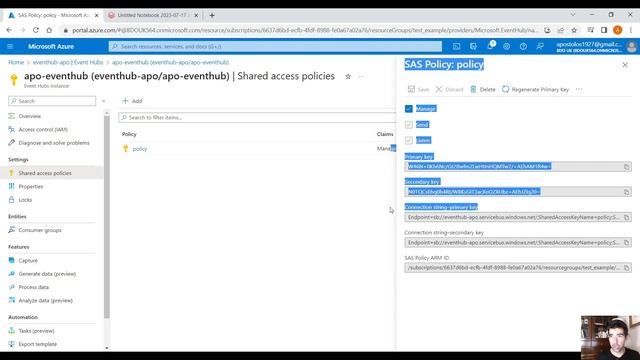The width and height of the screenshot is (640, 360).
Task: Click Add to create a policy
Action: pos(132,101)
